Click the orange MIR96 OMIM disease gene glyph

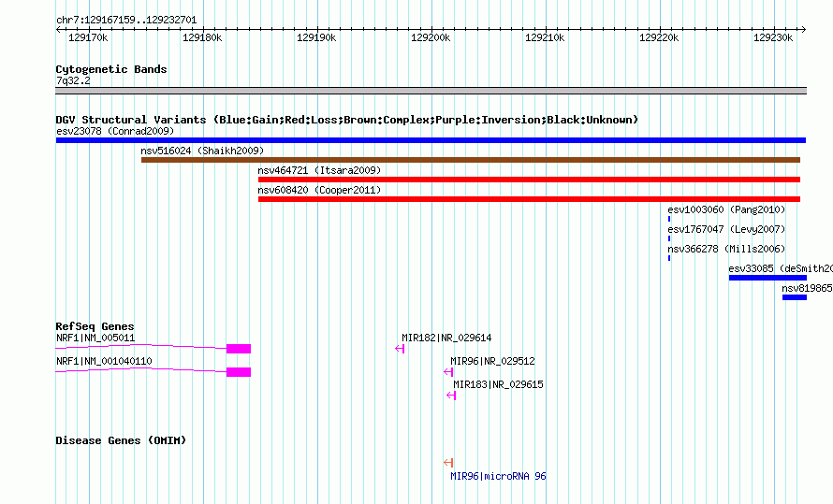[448, 463]
